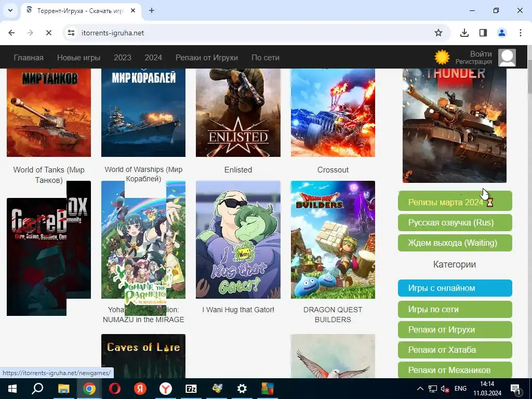Screen dimensions: 532x399
Task: Open the Chrome profile icon
Action: click(x=502, y=33)
